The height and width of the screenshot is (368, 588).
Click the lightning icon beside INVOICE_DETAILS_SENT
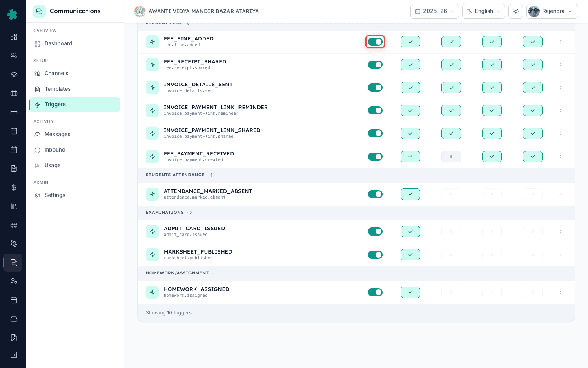(152, 88)
